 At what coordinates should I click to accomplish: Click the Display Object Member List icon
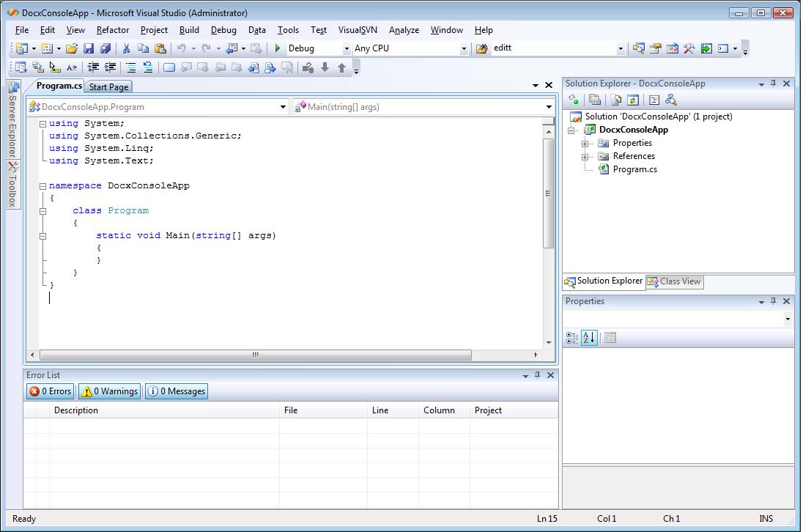[x=21, y=67]
